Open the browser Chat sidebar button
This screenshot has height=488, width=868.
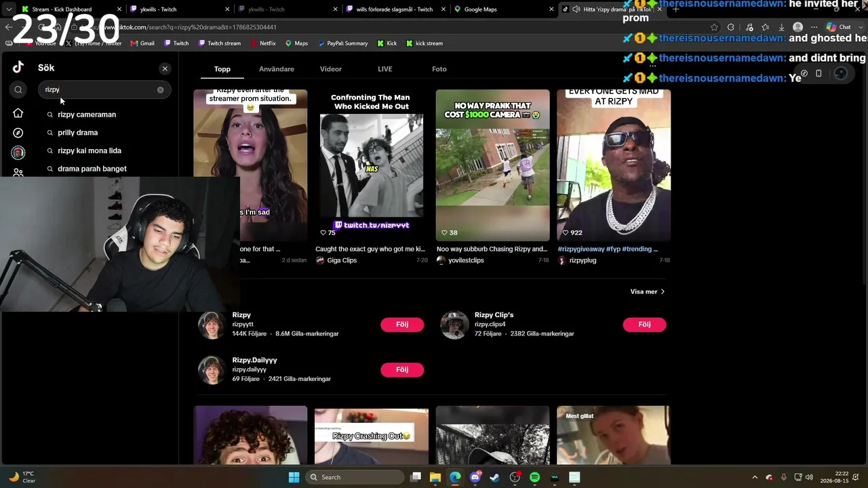839,27
